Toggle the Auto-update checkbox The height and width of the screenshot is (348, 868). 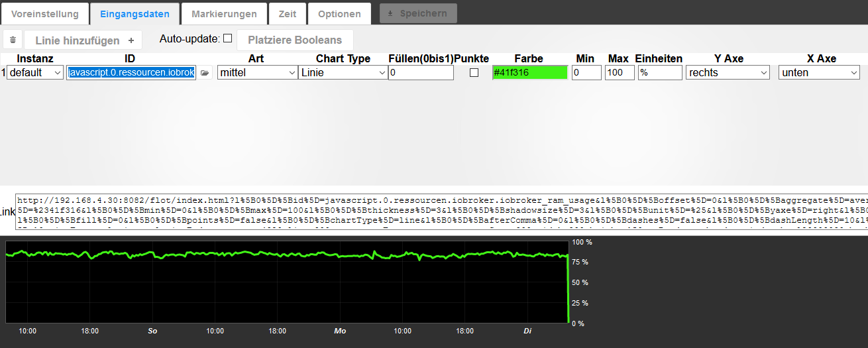click(227, 38)
